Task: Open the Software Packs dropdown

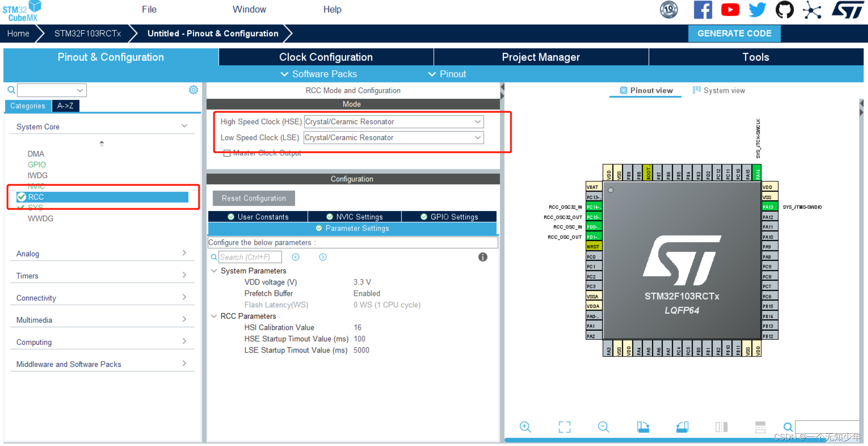Action: [x=319, y=74]
